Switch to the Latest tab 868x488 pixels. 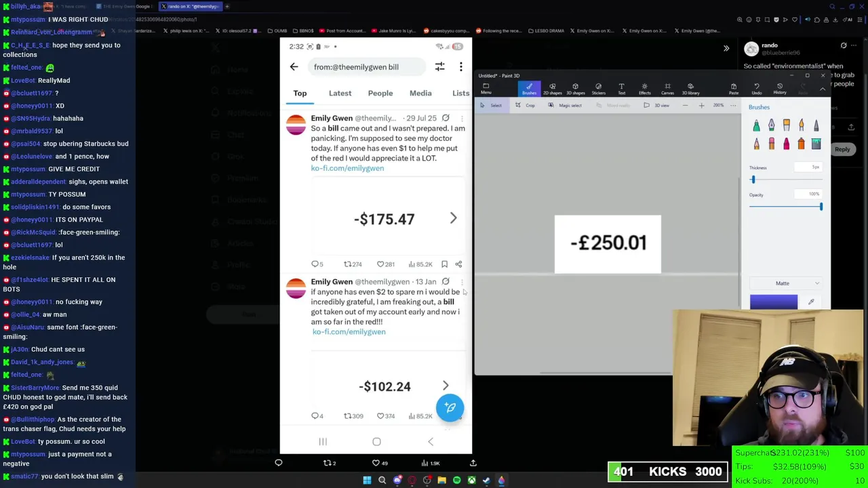(x=340, y=93)
